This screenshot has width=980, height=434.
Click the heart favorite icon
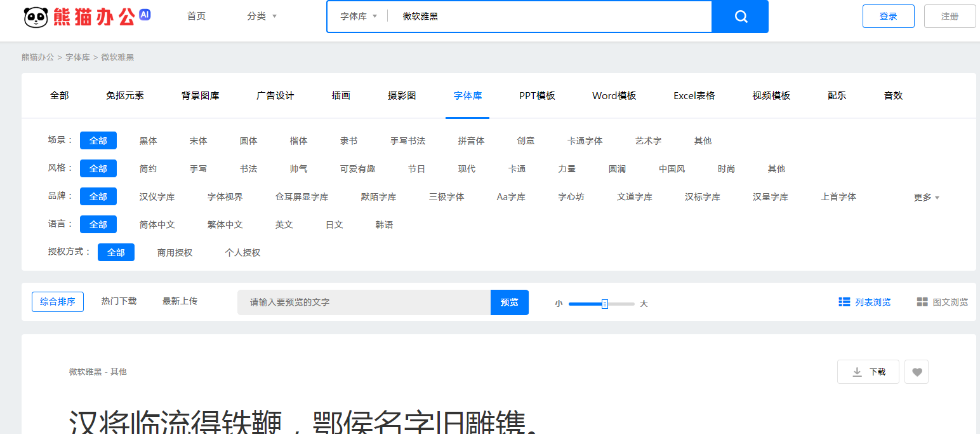[x=917, y=372]
